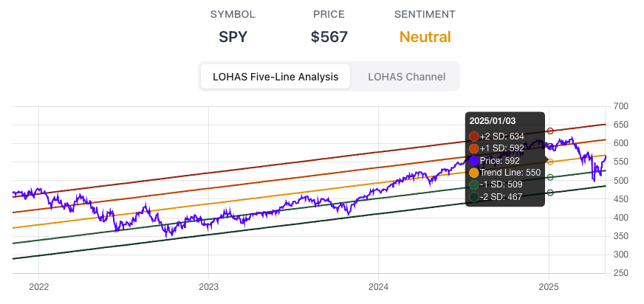
Task: Click '+2 SD: 634' text in tooltip
Action: pyautogui.click(x=502, y=137)
